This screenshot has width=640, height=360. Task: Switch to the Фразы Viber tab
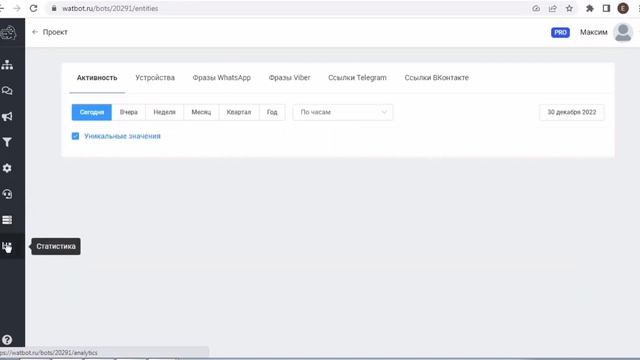pyautogui.click(x=289, y=78)
